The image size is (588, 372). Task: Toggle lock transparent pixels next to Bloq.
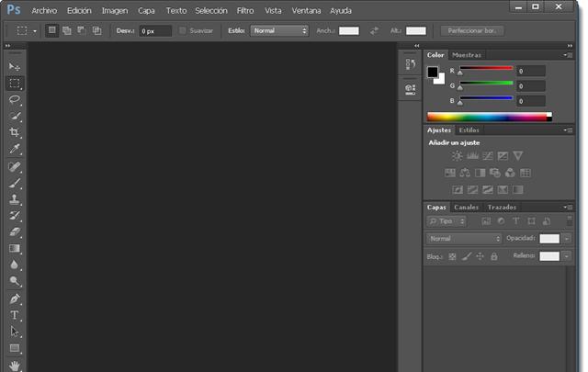point(452,256)
